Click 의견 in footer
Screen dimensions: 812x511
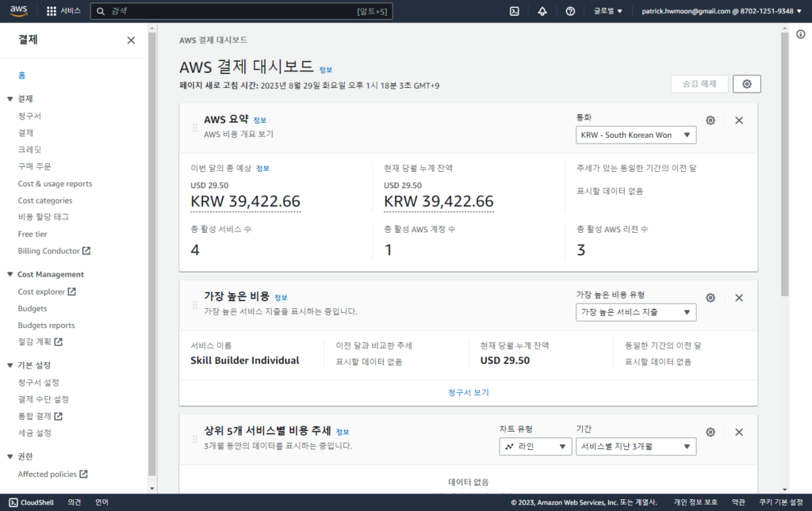point(74,502)
